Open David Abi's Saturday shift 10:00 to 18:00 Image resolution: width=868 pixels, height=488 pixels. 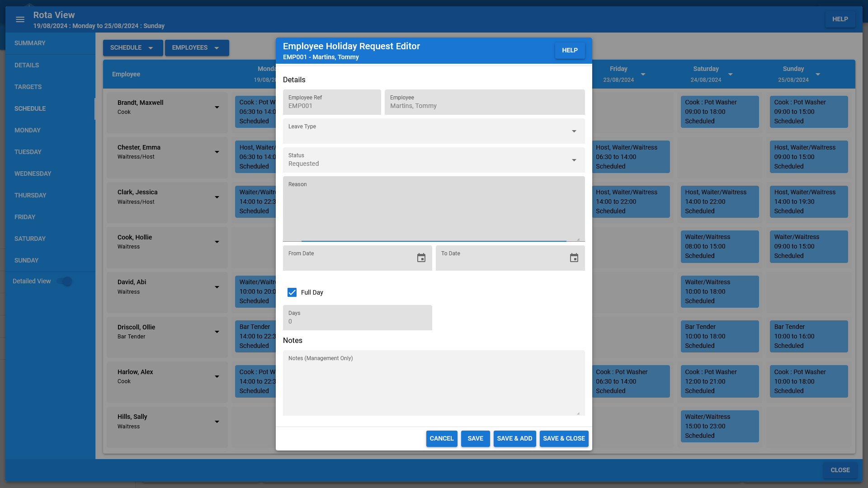coord(720,292)
